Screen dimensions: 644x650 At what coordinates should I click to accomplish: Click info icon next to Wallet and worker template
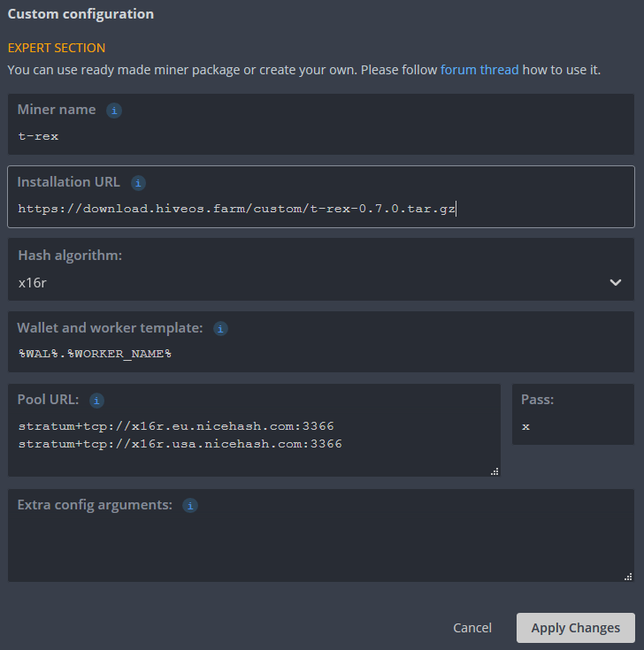point(220,328)
